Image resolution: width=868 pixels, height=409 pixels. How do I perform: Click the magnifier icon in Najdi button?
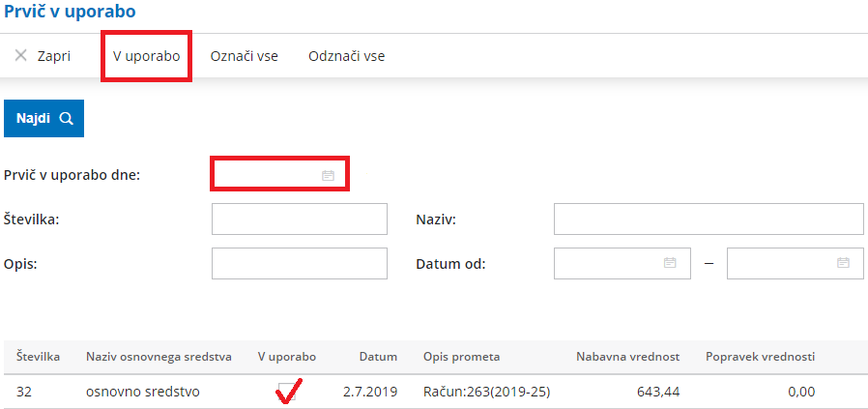coord(67,118)
